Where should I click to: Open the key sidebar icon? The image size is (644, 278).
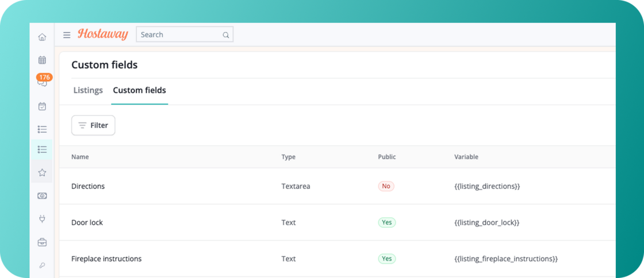tap(42, 265)
